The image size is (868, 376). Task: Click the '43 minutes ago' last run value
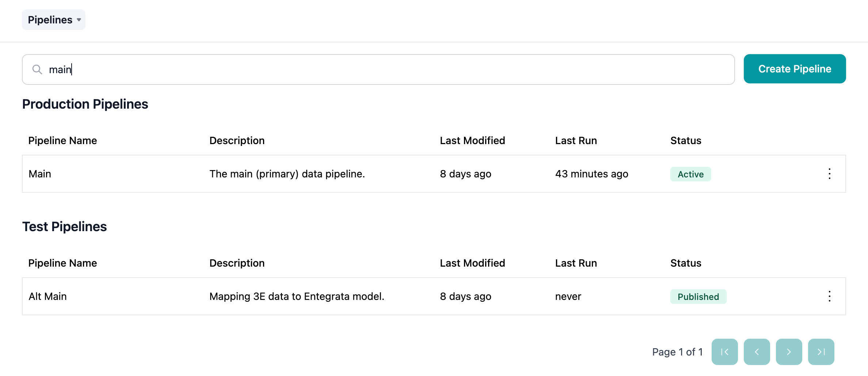[x=592, y=174]
